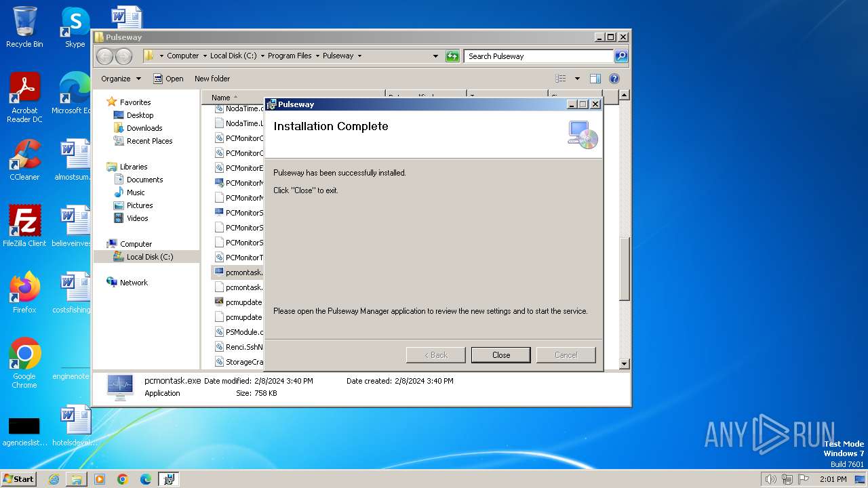
Task: Expand the Program Files breadcrumb arrow
Action: click(x=317, y=56)
